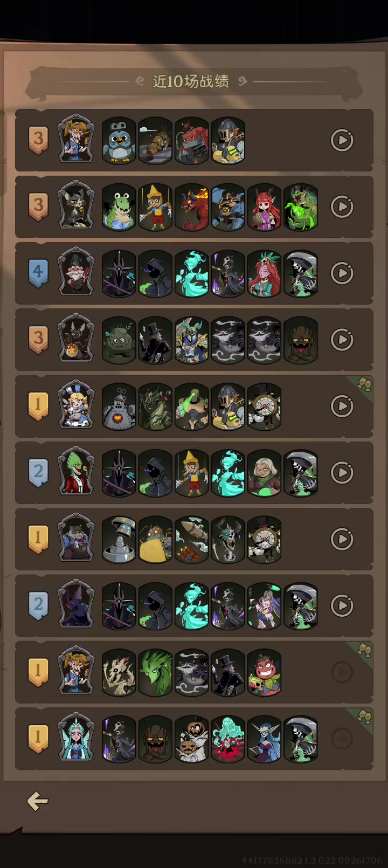Screen dimensions: 388x868
Task: Select the red tomato-faced minion icon
Action: 264,673
